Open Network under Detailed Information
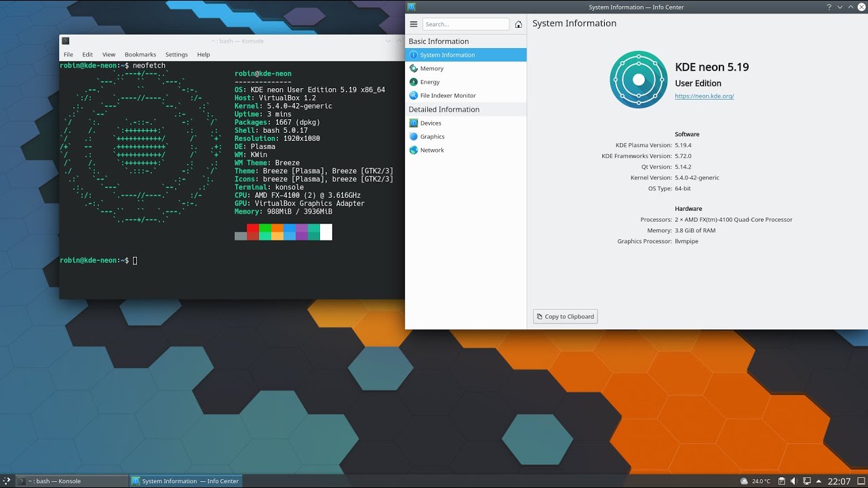The width and height of the screenshot is (868, 488). click(466, 150)
